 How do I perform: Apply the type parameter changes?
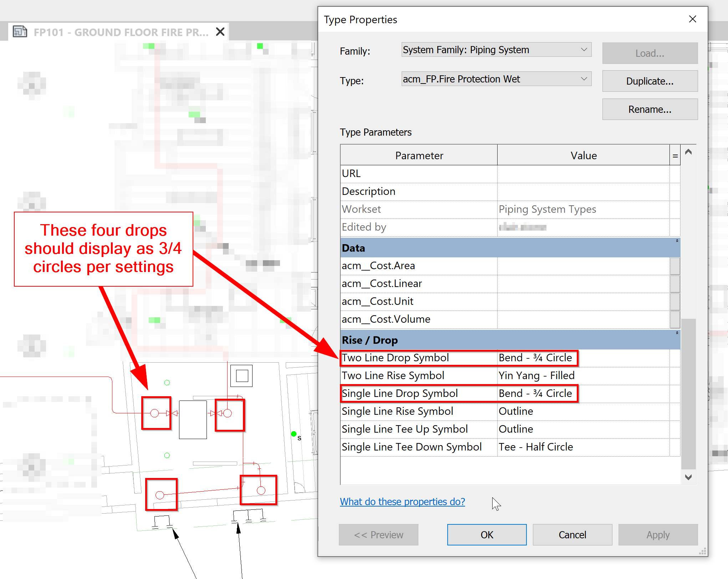[x=658, y=535]
